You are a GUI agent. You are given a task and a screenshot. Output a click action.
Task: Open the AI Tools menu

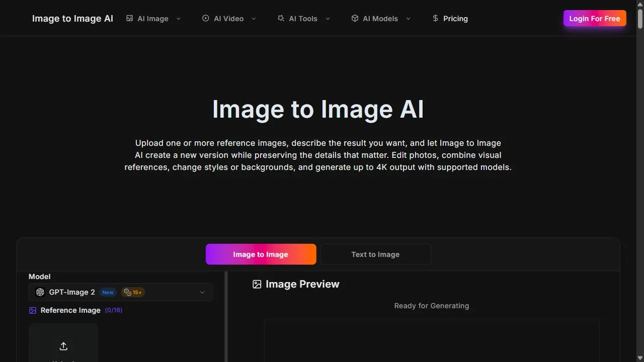coord(304,19)
